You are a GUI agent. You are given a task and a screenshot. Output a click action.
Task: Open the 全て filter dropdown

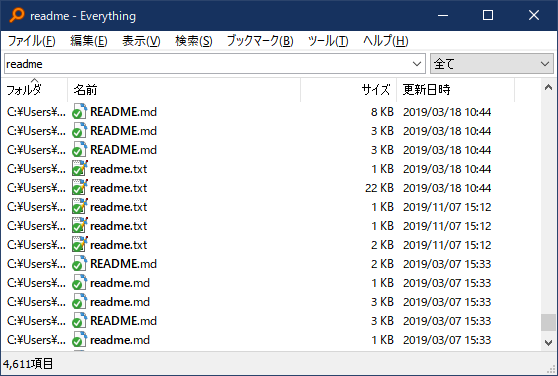pos(492,64)
